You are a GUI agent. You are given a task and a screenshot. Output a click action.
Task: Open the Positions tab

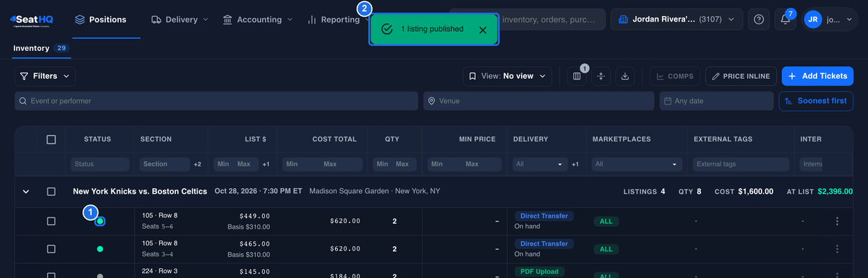click(x=100, y=20)
